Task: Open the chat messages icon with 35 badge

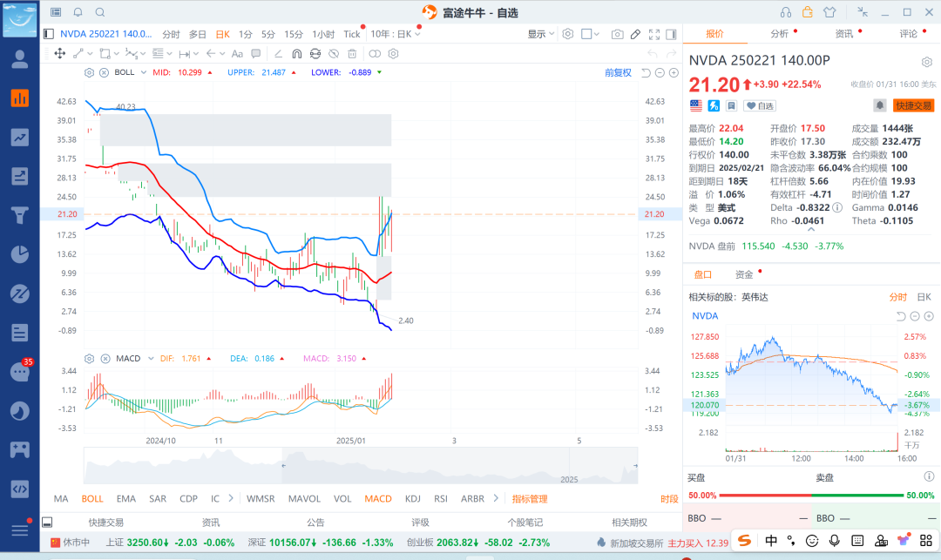Action: click(x=20, y=372)
